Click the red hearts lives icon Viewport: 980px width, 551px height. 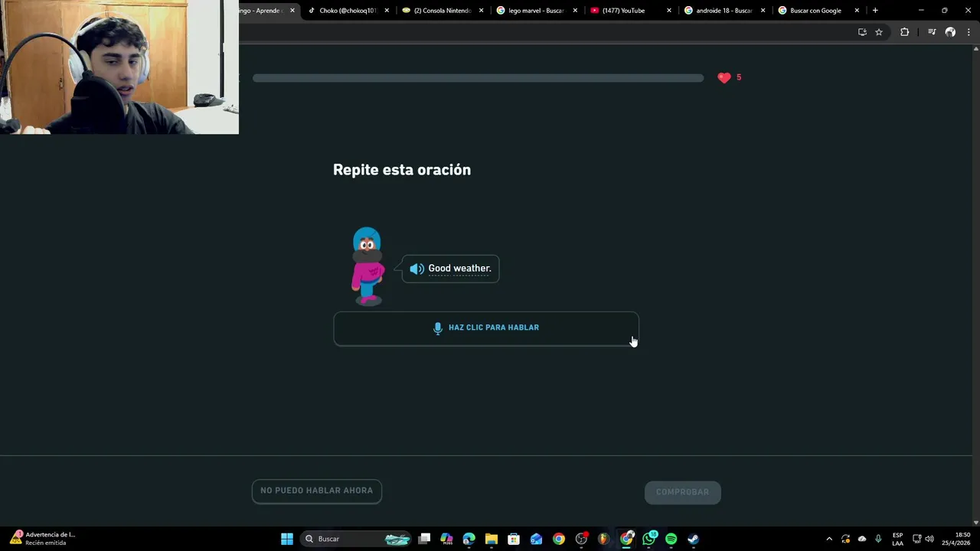click(724, 77)
